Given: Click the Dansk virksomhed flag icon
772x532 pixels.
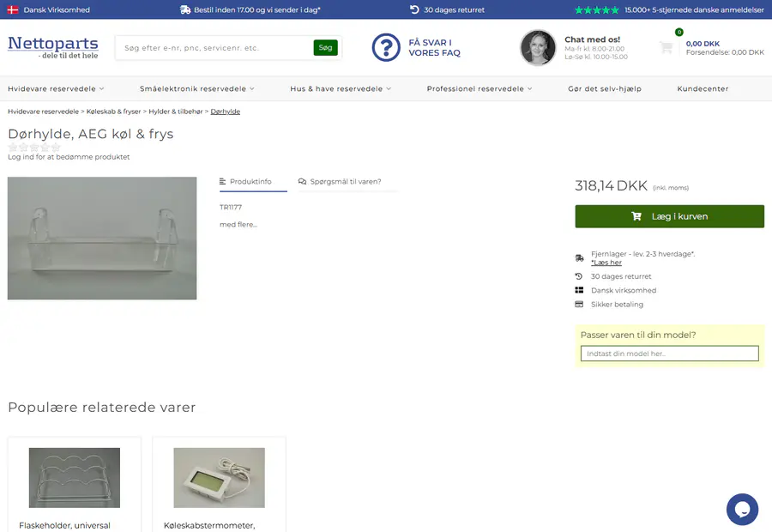Looking at the screenshot, I should click(579, 291).
